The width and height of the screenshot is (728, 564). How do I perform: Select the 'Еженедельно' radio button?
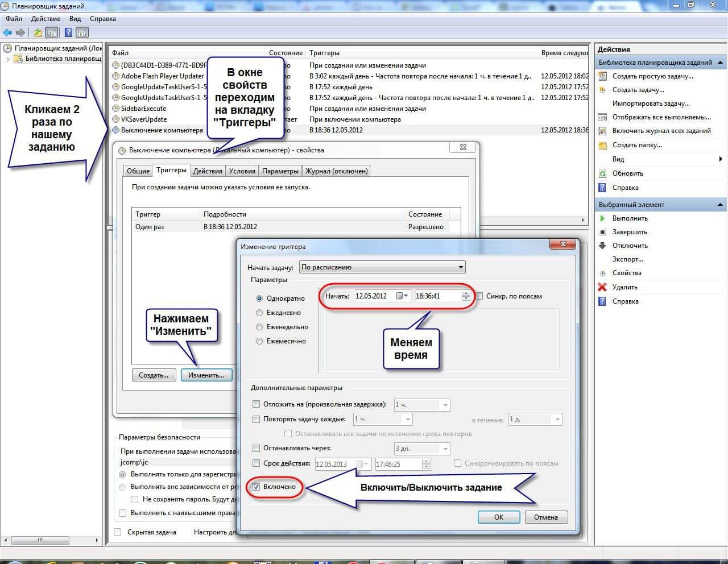click(259, 327)
